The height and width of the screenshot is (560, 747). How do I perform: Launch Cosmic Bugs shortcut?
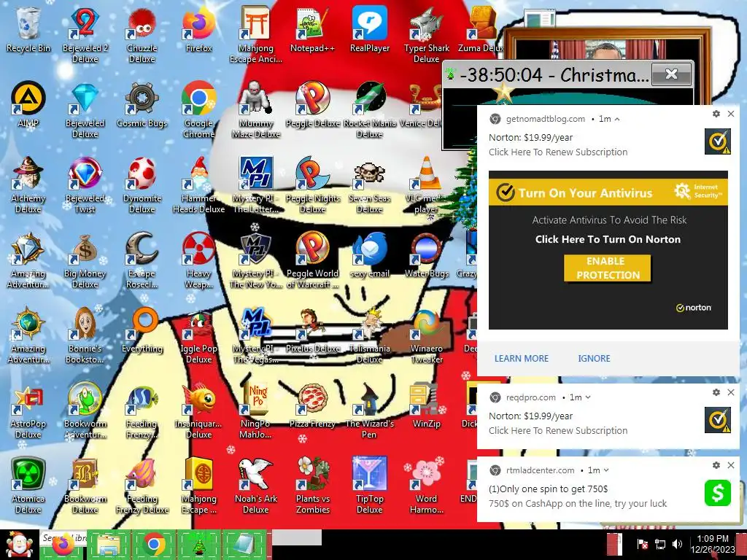click(142, 105)
